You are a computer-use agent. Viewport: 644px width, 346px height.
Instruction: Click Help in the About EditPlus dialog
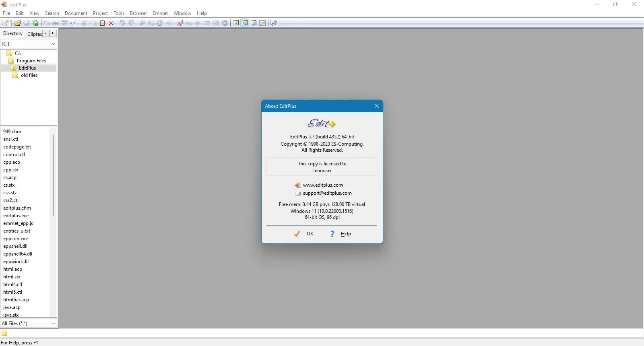pyautogui.click(x=341, y=234)
